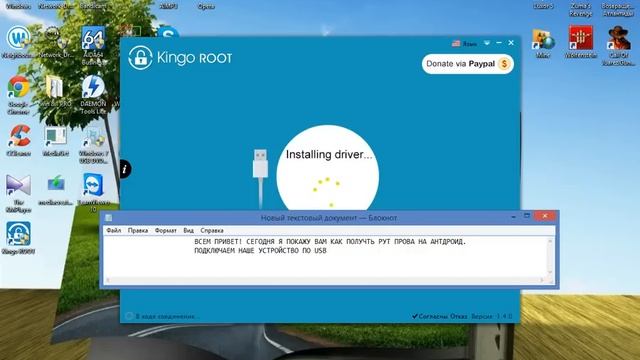The height and width of the screenshot is (360, 640).
Task: Click in the Notepad text area
Action: (325, 256)
